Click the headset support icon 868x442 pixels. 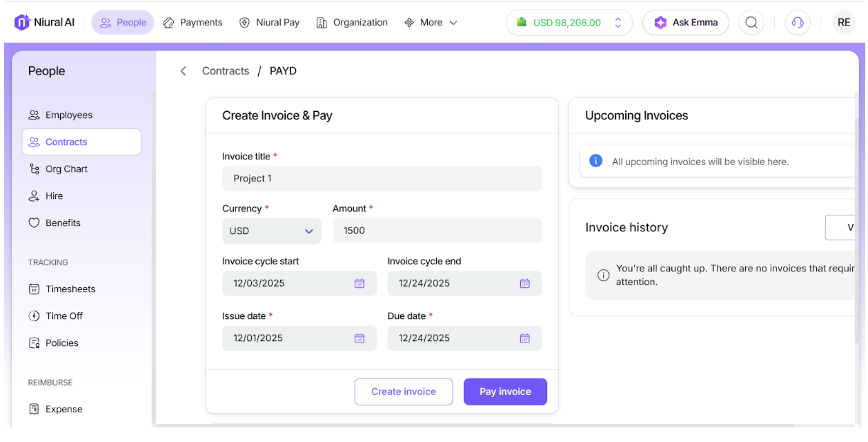(798, 22)
